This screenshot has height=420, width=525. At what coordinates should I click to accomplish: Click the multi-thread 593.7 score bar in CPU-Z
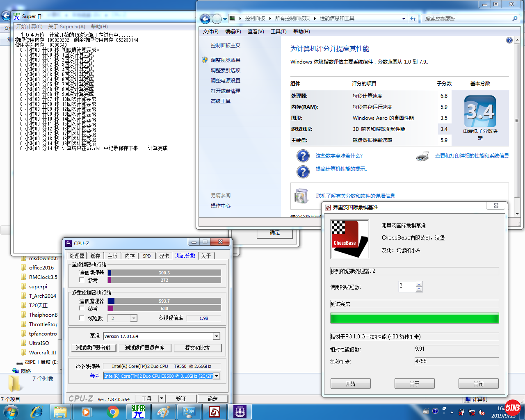coord(164,301)
